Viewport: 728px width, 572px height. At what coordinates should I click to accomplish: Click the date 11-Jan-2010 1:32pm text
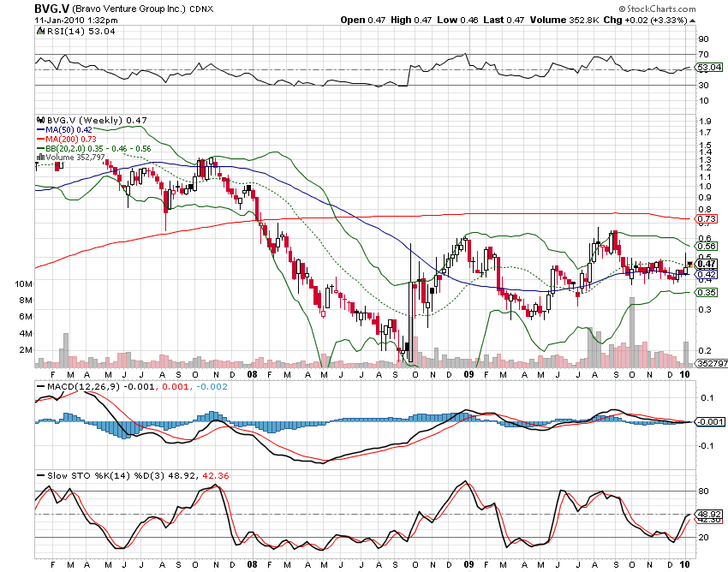tap(76, 21)
